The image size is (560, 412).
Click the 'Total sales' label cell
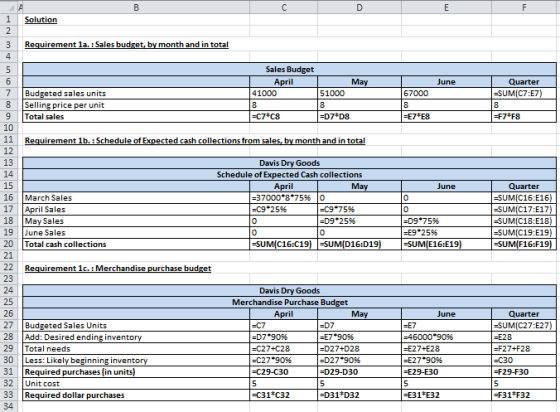click(136, 116)
